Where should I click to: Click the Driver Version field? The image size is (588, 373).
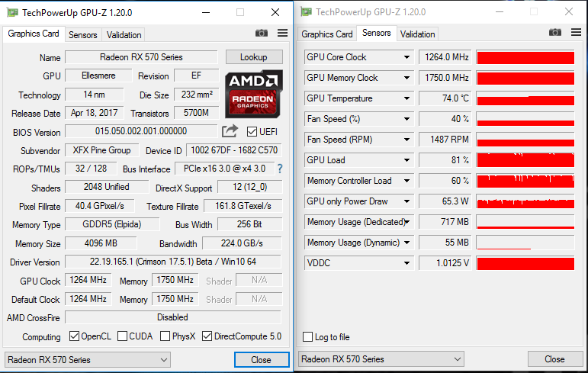coord(173,262)
